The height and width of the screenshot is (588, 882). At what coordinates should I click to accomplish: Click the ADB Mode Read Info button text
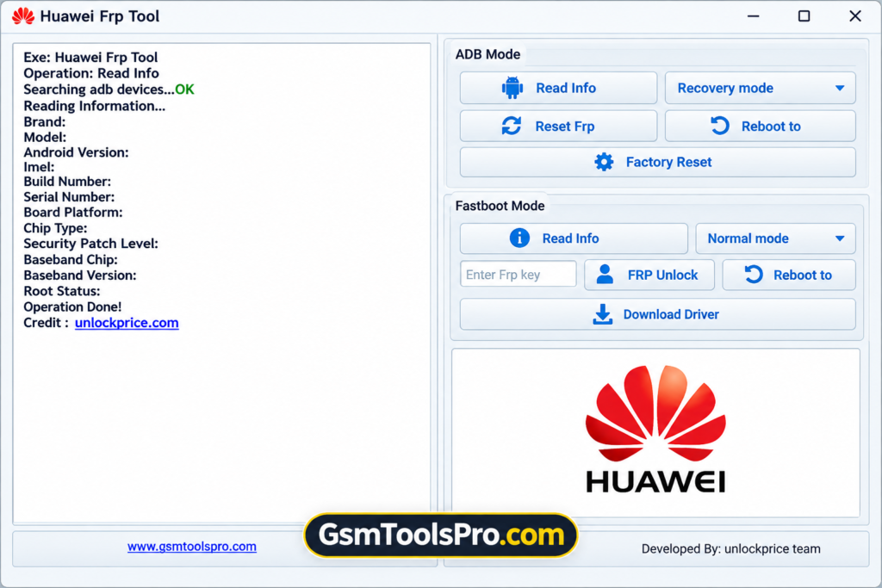(x=565, y=89)
